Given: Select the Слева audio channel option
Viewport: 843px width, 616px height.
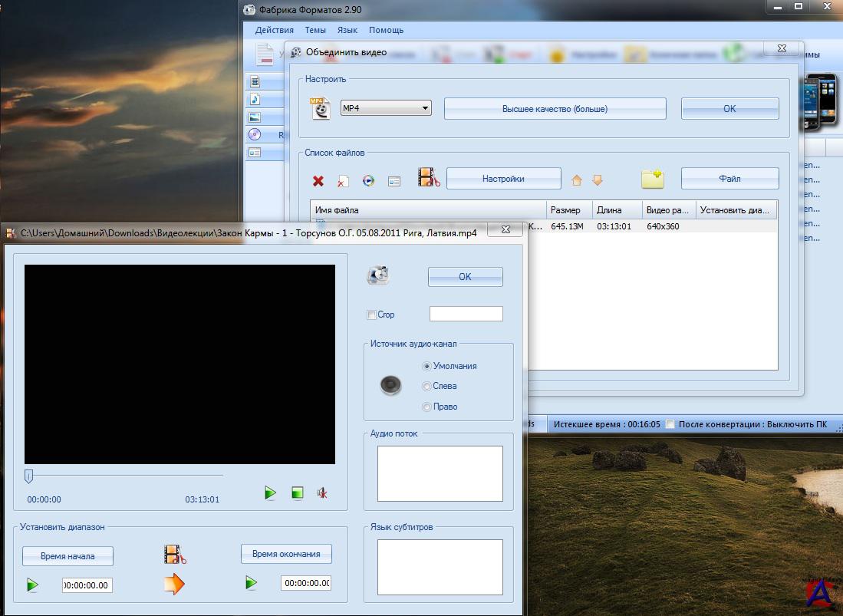Looking at the screenshot, I should point(427,387).
